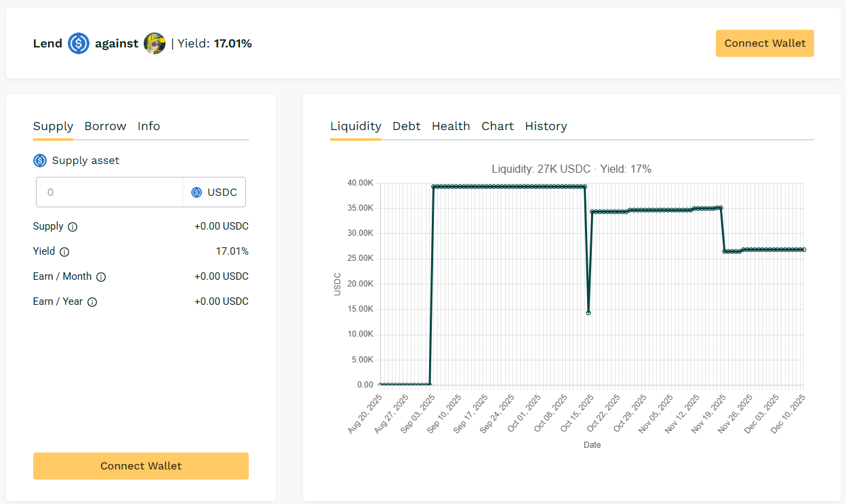Screen dimensions: 846x504
Task: Click the 14K dip data point on chart
Action: point(588,313)
